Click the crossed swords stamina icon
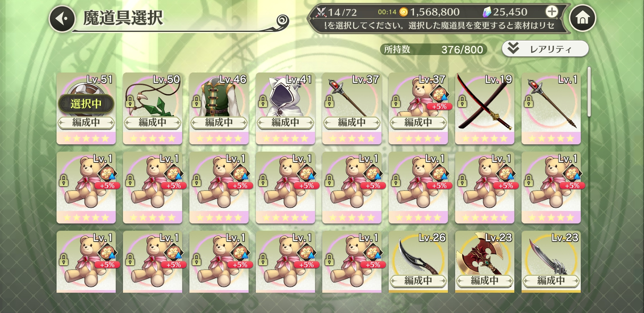The image size is (644, 313). (321, 12)
